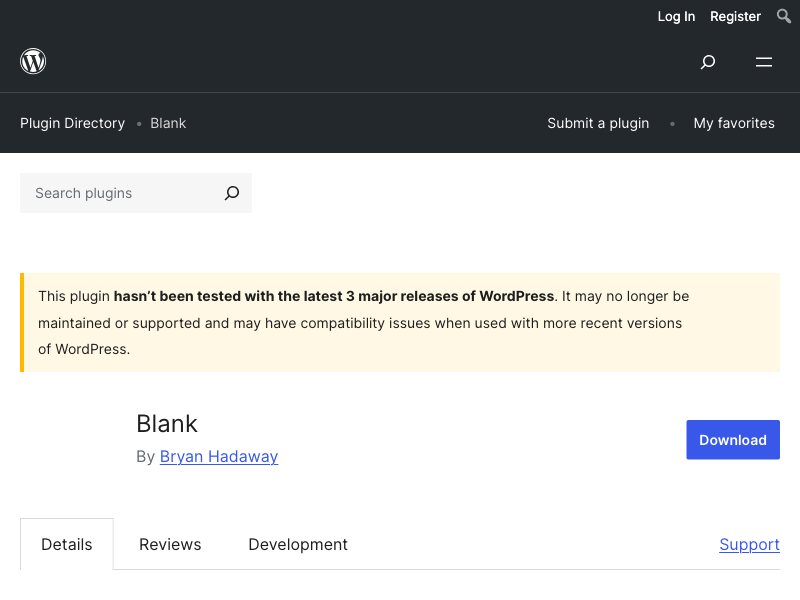Open Submit a plugin link
The width and height of the screenshot is (800, 600).
point(598,123)
